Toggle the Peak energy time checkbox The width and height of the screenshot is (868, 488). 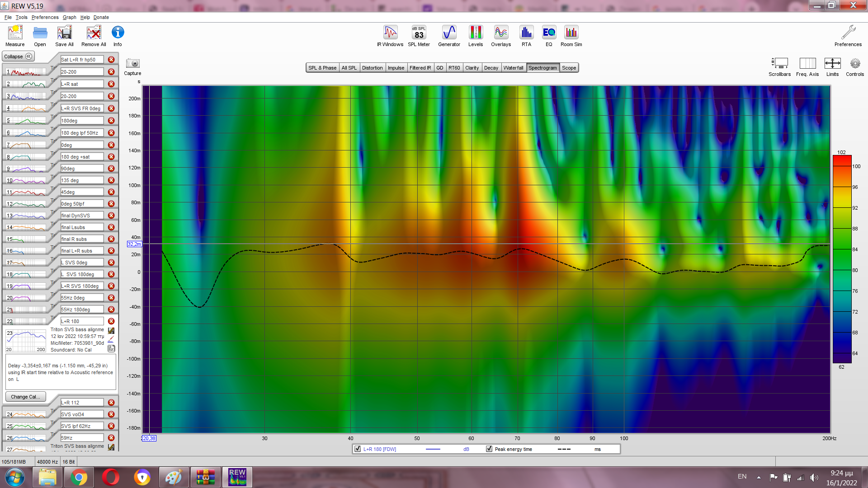489,449
